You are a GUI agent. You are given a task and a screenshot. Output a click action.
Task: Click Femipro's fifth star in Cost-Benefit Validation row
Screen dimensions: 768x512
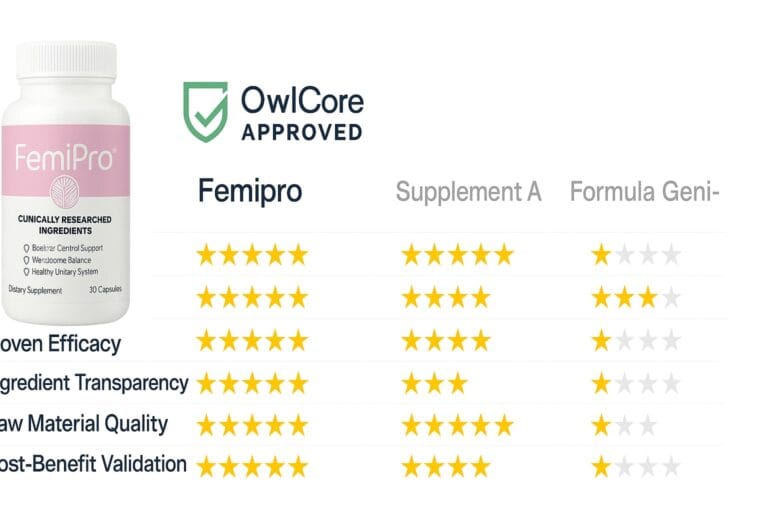point(297,466)
